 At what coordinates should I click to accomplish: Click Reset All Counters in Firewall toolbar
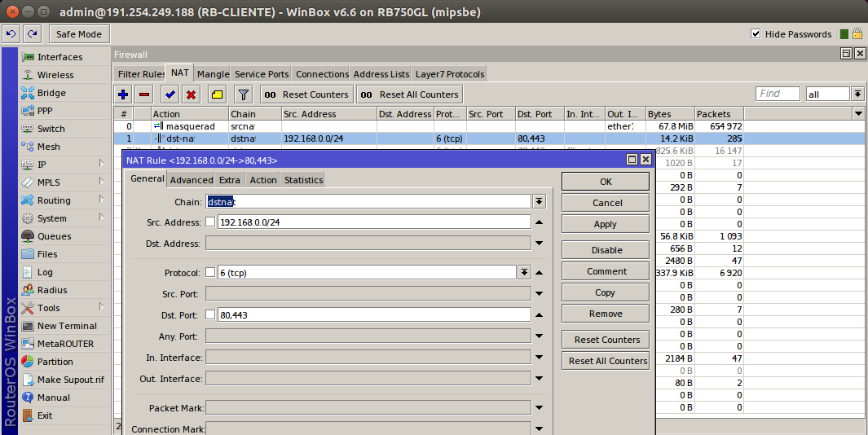pyautogui.click(x=410, y=94)
